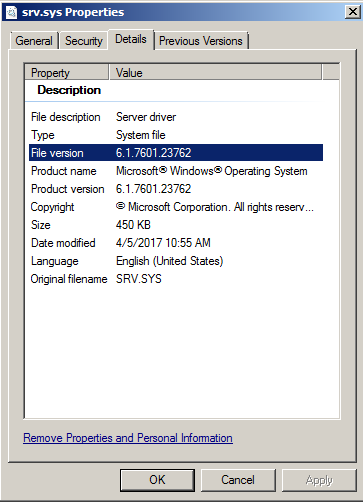
Task: Select the highlighted File version row
Action: (176, 153)
